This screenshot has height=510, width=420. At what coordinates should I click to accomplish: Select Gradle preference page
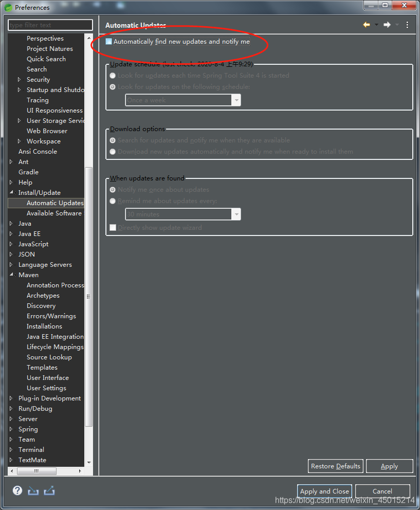(28, 172)
